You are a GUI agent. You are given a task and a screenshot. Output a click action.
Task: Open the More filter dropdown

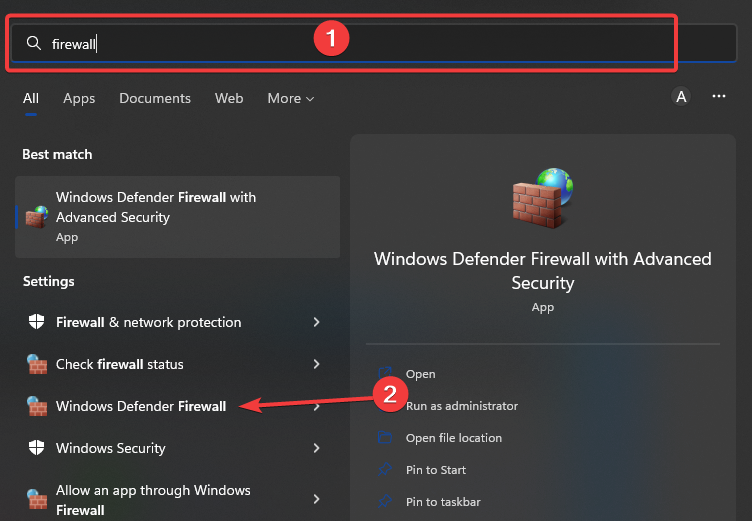pyautogui.click(x=291, y=98)
